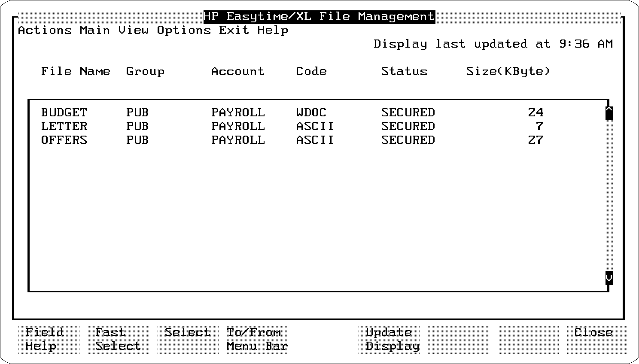
Task: Open the Help menu
Action: 273,30
